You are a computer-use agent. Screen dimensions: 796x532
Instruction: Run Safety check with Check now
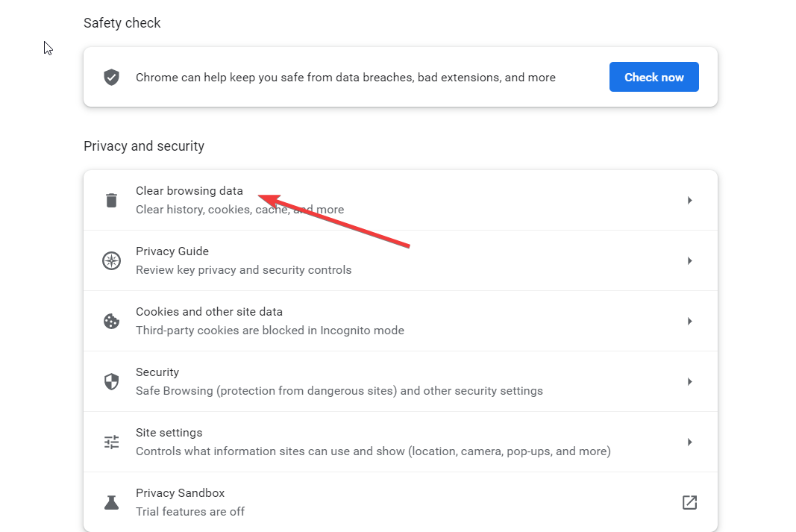coord(654,77)
